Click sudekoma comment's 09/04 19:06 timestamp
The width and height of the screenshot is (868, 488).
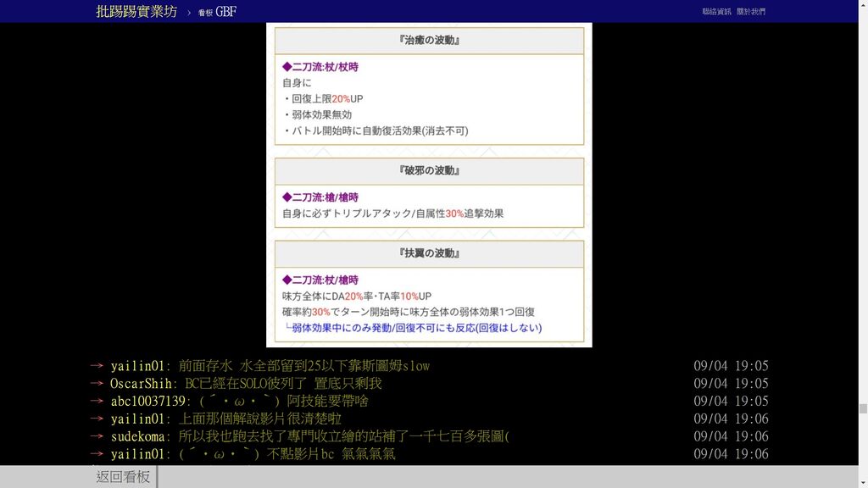pos(731,436)
